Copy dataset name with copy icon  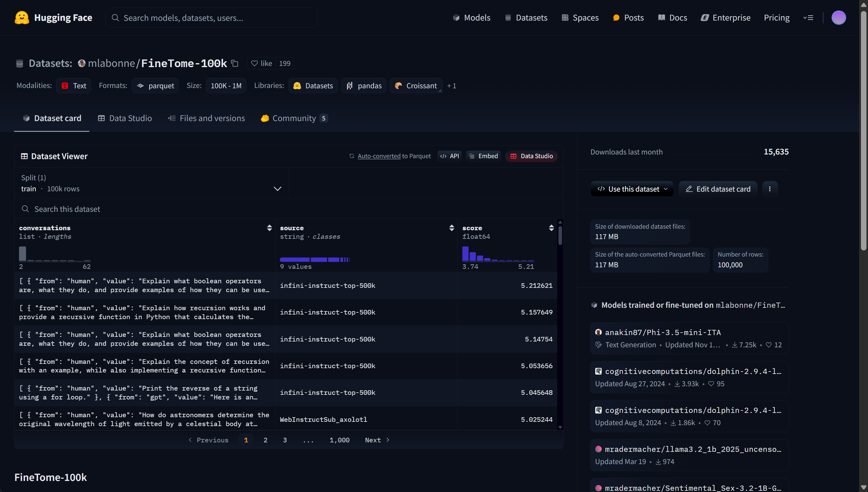(x=235, y=63)
